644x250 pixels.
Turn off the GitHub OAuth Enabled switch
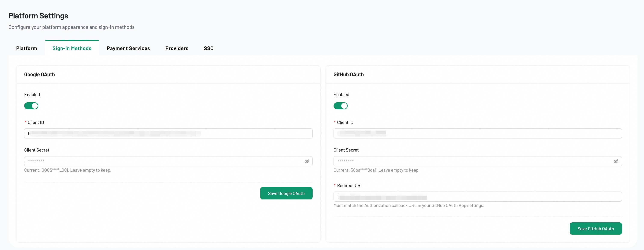pos(340,106)
